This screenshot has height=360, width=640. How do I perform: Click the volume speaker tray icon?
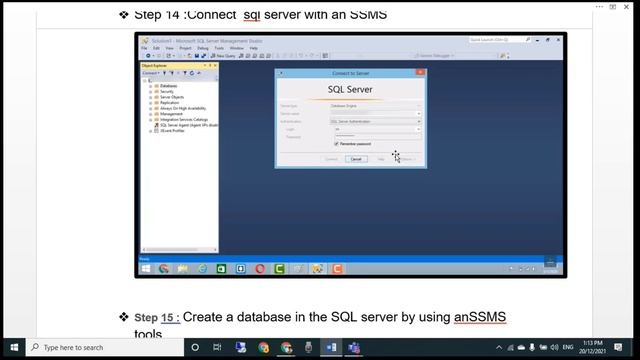[554, 347]
